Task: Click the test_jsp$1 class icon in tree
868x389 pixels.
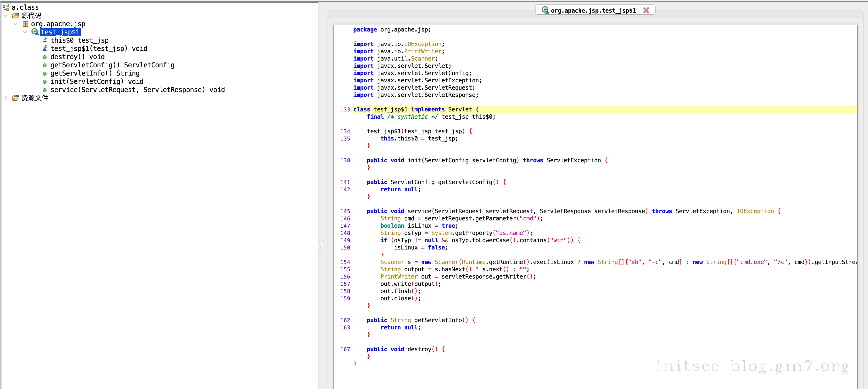Action: click(35, 32)
